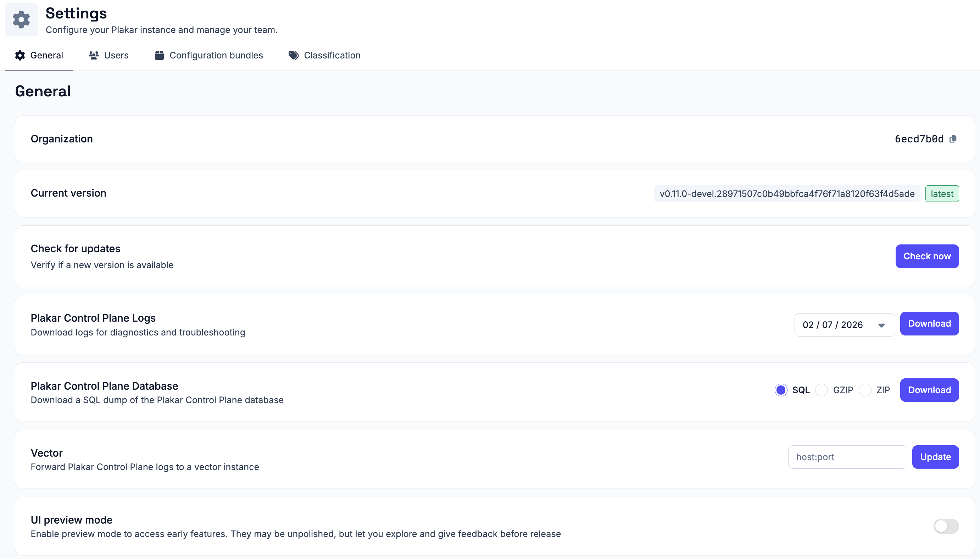Click the briefcase icon for Configuration bundles

[x=159, y=55]
